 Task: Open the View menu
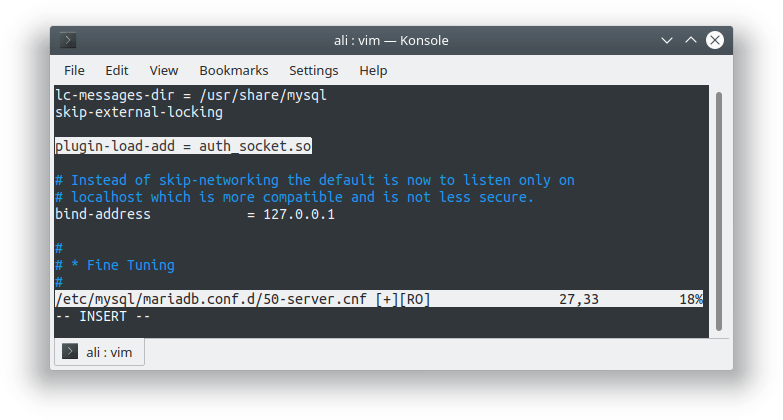click(164, 71)
